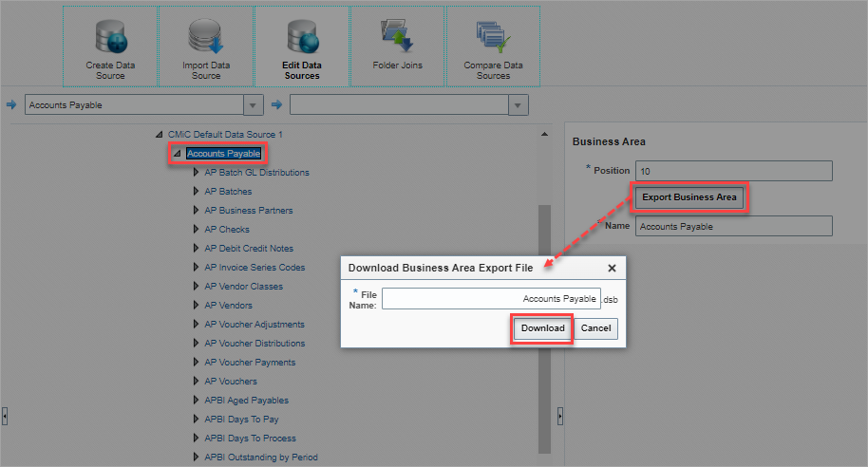Select the APBI Outstanding by Period folder
This screenshot has height=467, width=868.
(x=261, y=458)
